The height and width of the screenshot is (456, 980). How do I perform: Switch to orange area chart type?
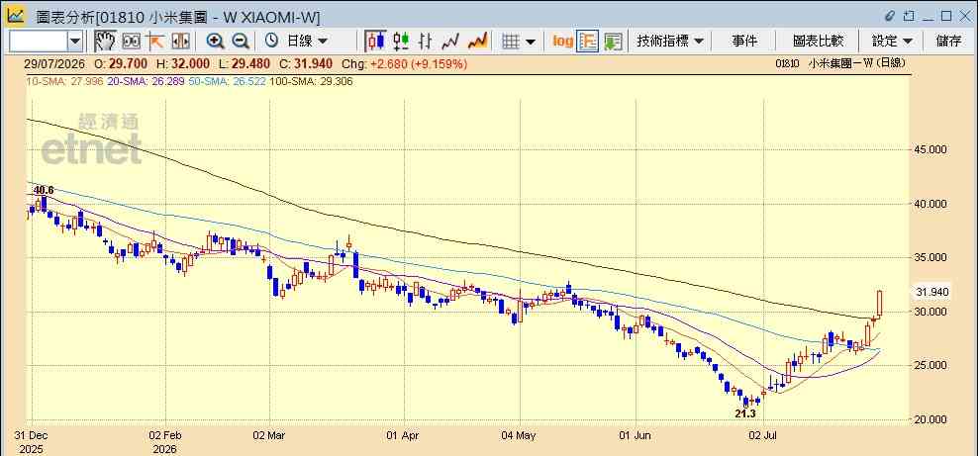477,42
